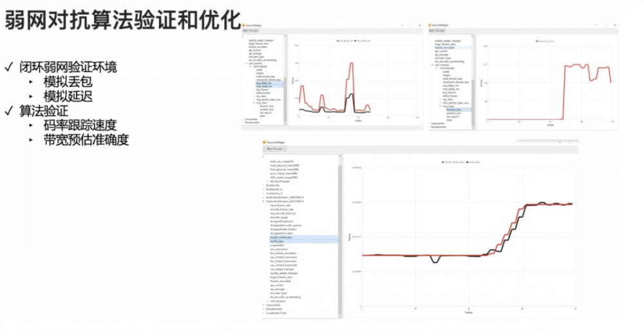This screenshot has width=644, height=332.
Task: Click Next Process button in delay chart window
Action: point(251,30)
